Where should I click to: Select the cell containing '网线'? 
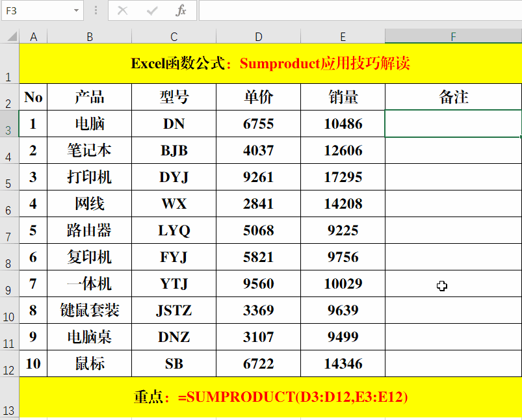pos(90,203)
